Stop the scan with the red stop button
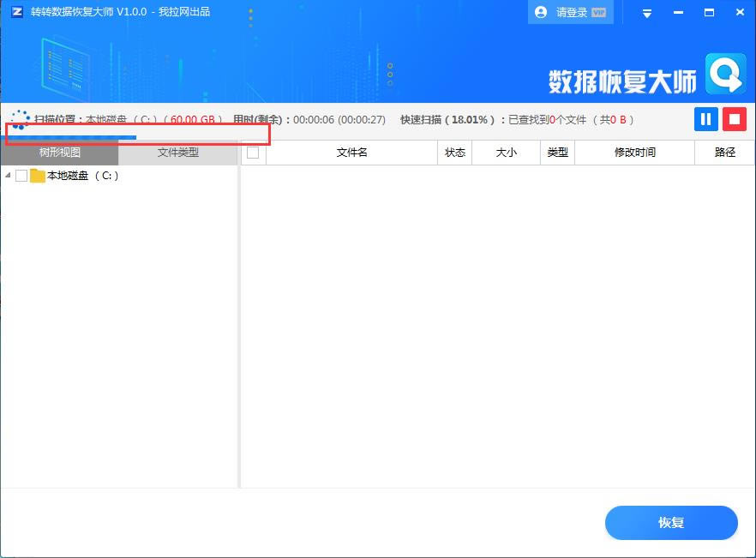The image size is (756, 558). click(x=735, y=119)
